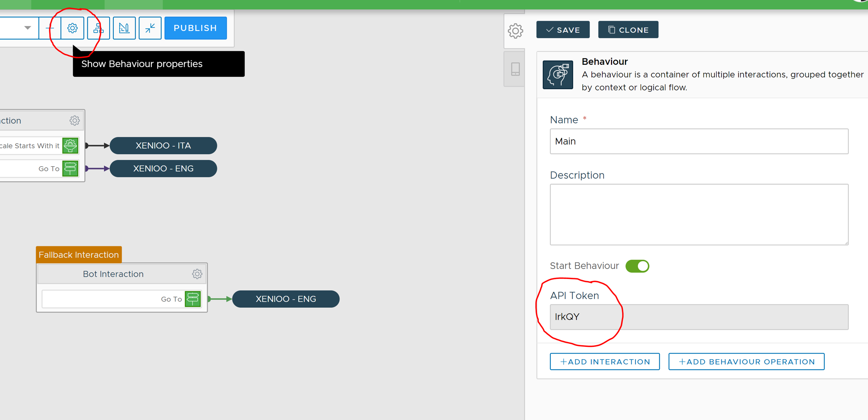Click into the Name input field
Viewport: 868px width, 420px height.
coord(699,141)
